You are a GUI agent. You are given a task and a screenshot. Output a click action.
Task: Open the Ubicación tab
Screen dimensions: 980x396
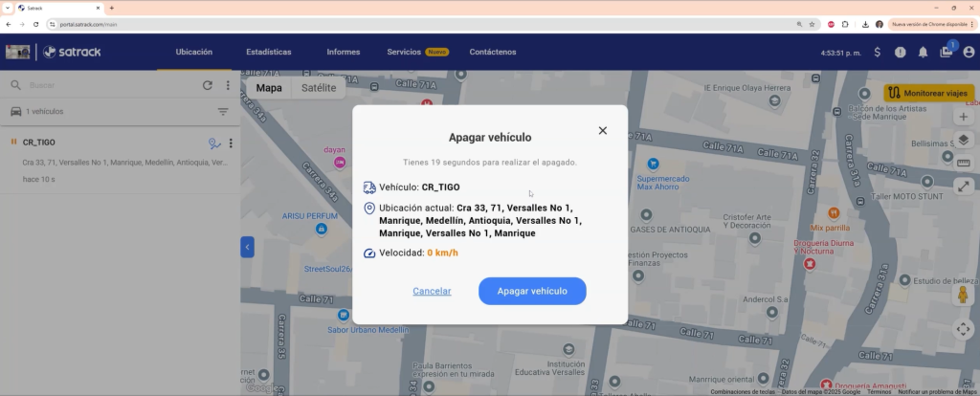click(x=193, y=52)
